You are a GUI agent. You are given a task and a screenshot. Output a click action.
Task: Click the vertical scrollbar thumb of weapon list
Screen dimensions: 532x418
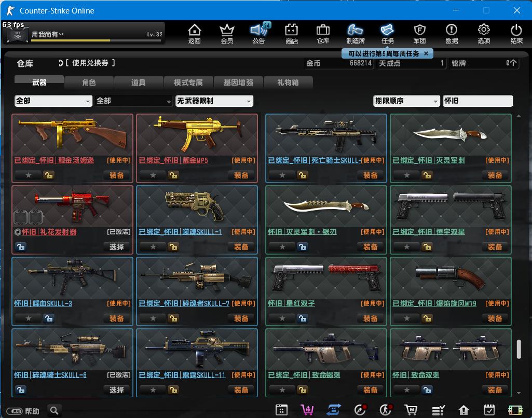pyautogui.click(x=519, y=349)
